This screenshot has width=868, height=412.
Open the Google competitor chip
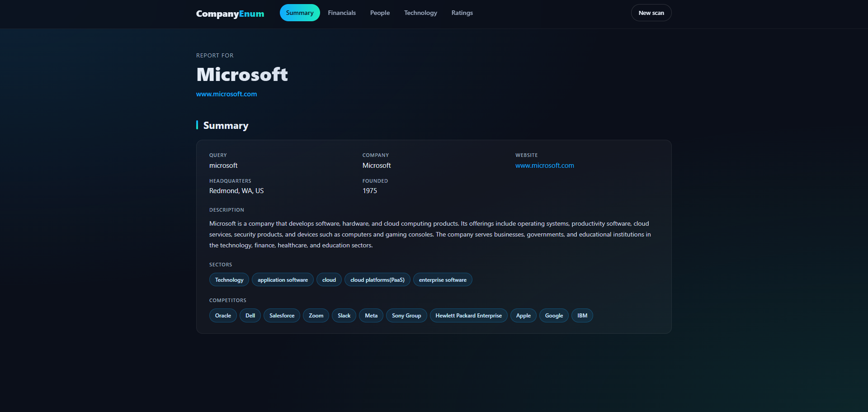pos(554,315)
